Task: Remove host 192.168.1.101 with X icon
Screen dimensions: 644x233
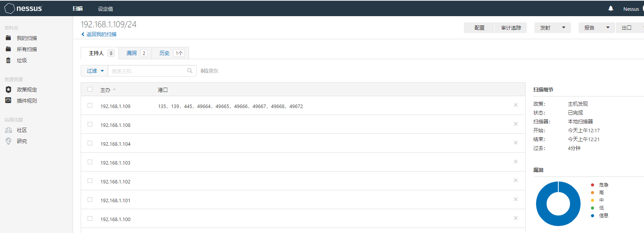Action: tap(516, 199)
